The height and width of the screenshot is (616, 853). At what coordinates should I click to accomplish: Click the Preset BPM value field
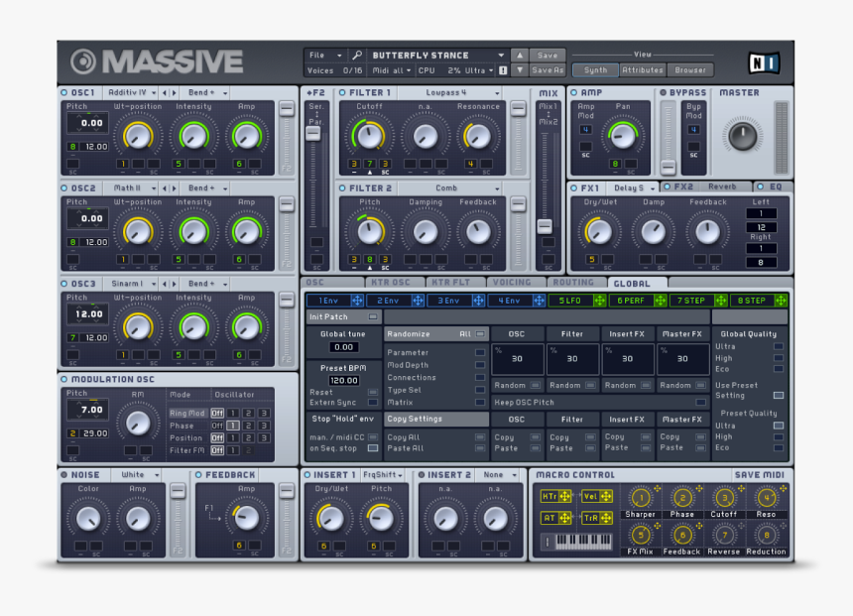click(343, 380)
